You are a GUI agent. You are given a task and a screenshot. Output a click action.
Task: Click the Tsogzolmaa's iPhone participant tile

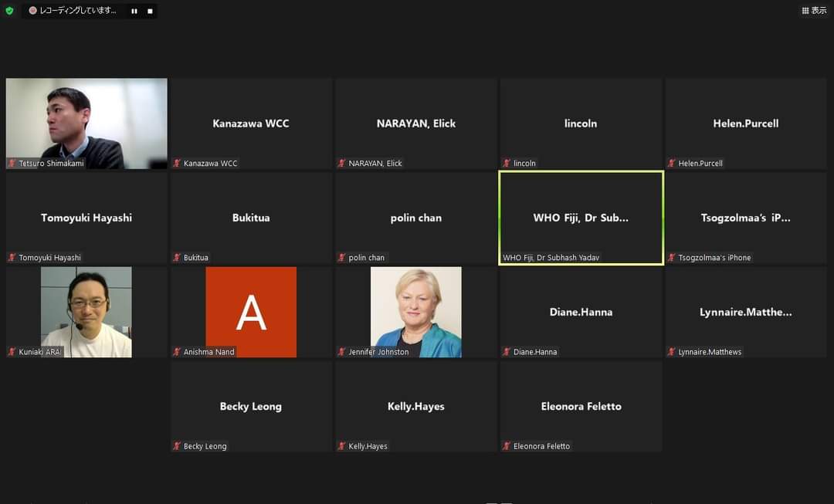[x=745, y=218]
